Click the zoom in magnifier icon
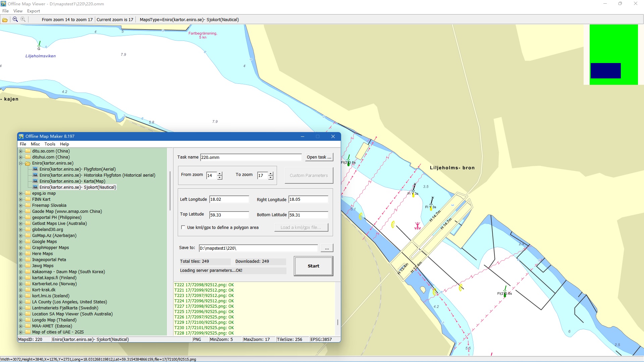644x362 pixels. [x=23, y=19]
